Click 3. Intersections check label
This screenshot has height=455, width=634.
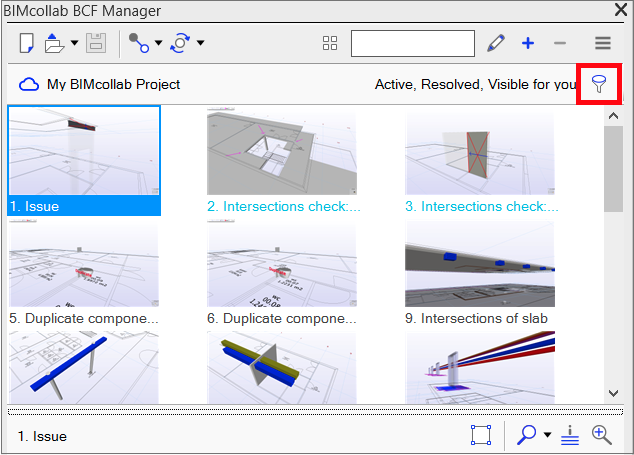[x=482, y=206]
